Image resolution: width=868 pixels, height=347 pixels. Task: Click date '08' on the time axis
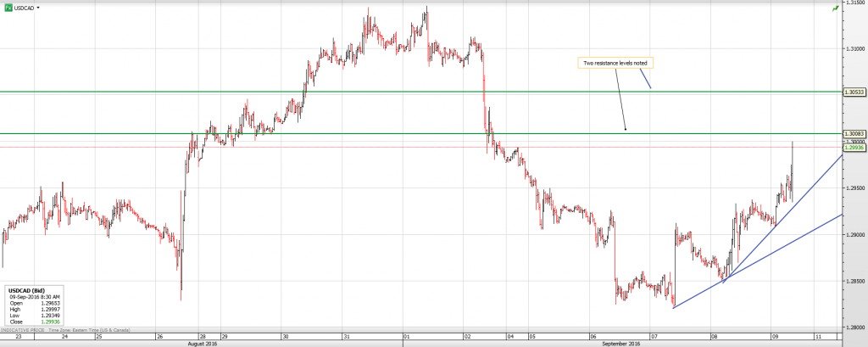[x=714, y=337]
